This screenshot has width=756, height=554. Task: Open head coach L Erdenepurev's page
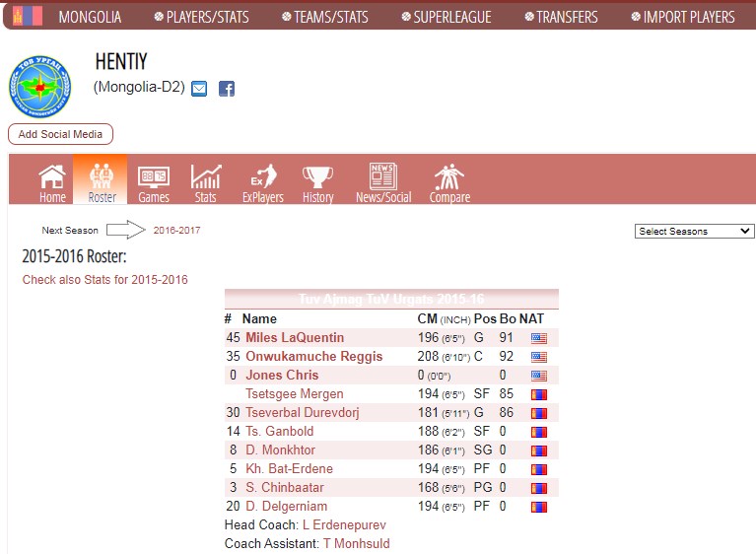tap(344, 525)
